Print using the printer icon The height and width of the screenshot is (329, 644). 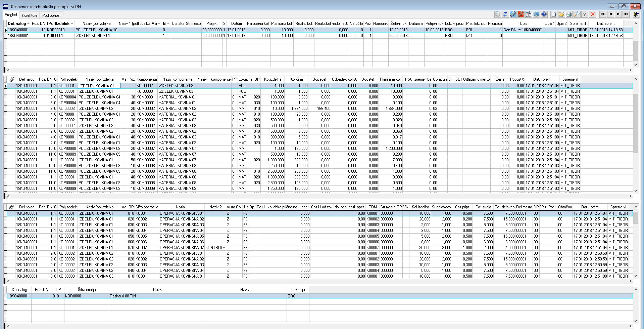[x=569, y=14]
